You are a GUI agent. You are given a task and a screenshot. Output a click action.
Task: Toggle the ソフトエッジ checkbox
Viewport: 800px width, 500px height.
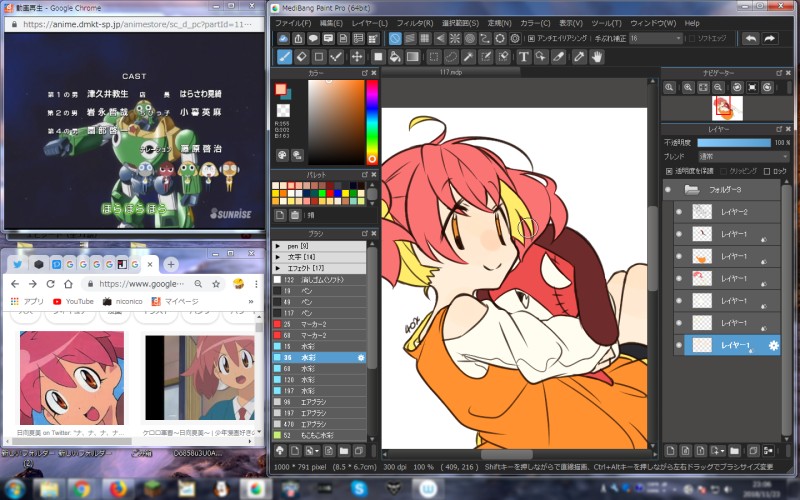click(692, 38)
